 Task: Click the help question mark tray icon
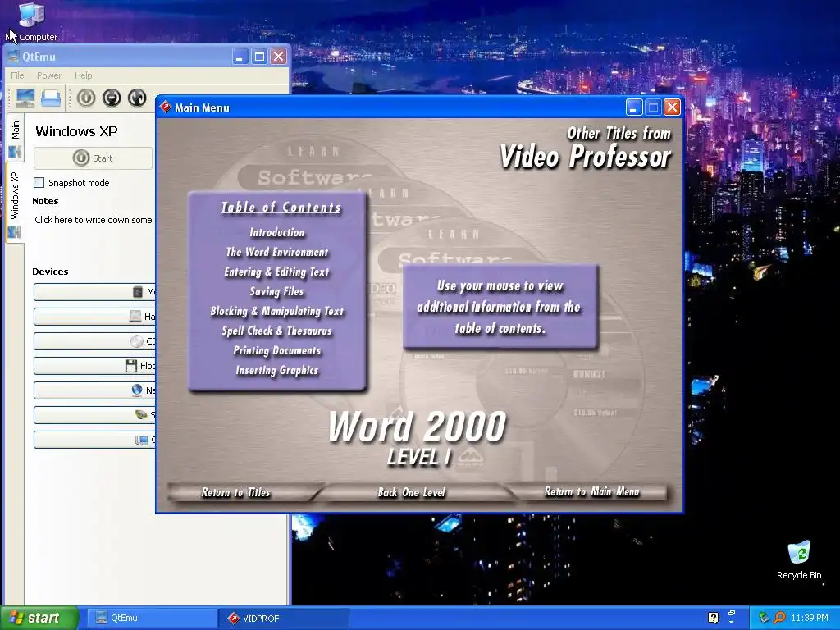tap(713, 618)
